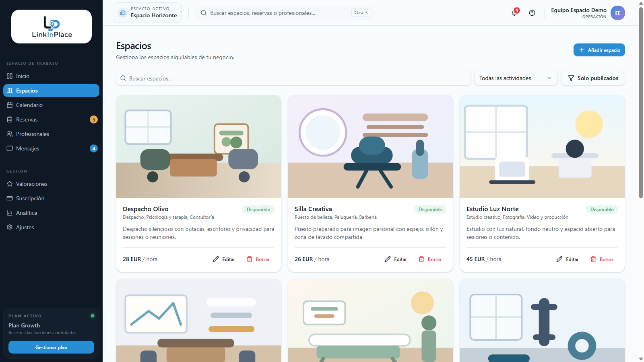Click the Reservas clipboard icon

pyautogui.click(x=10, y=119)
